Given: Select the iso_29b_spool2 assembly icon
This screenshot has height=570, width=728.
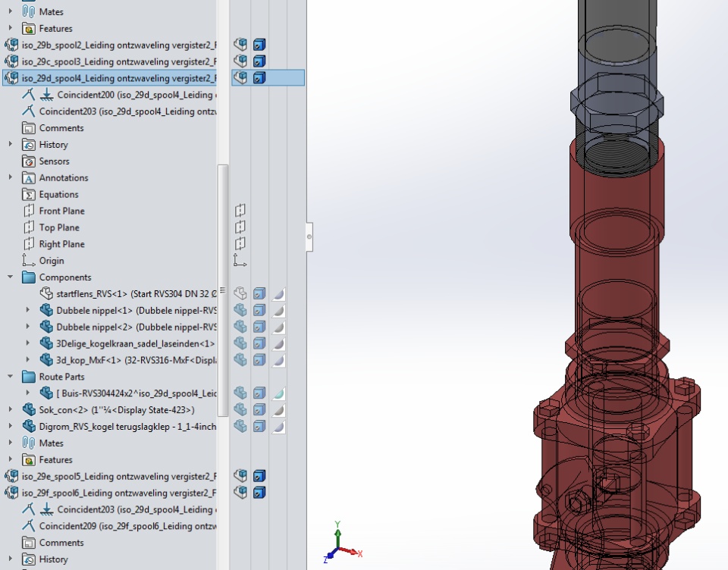Looking at the screenshot, I should pos(11,45).
